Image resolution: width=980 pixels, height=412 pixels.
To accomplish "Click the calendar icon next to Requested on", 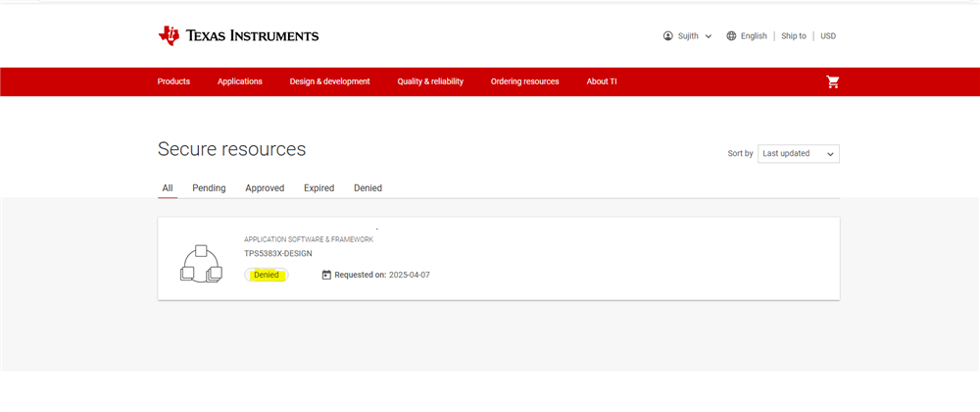I will (326, 275).
